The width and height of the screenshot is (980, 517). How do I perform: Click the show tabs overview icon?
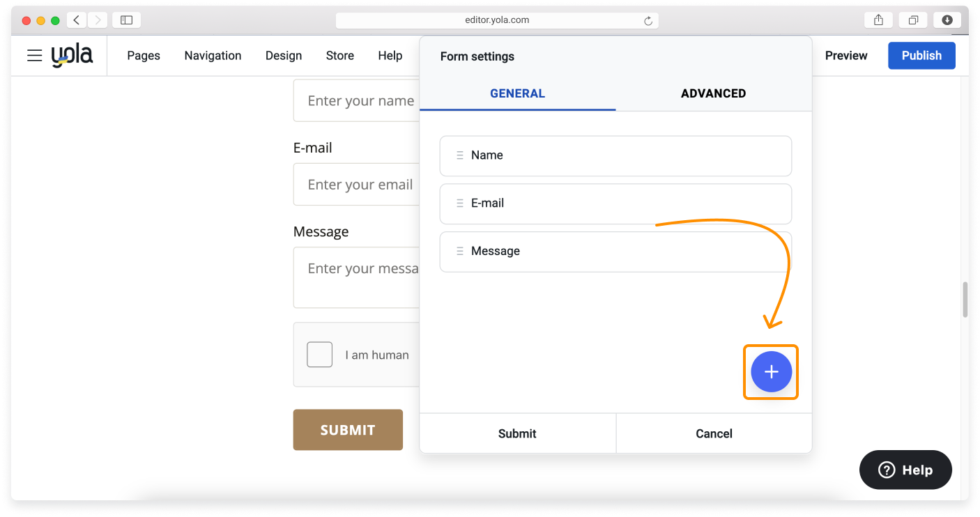click(913, 20)
